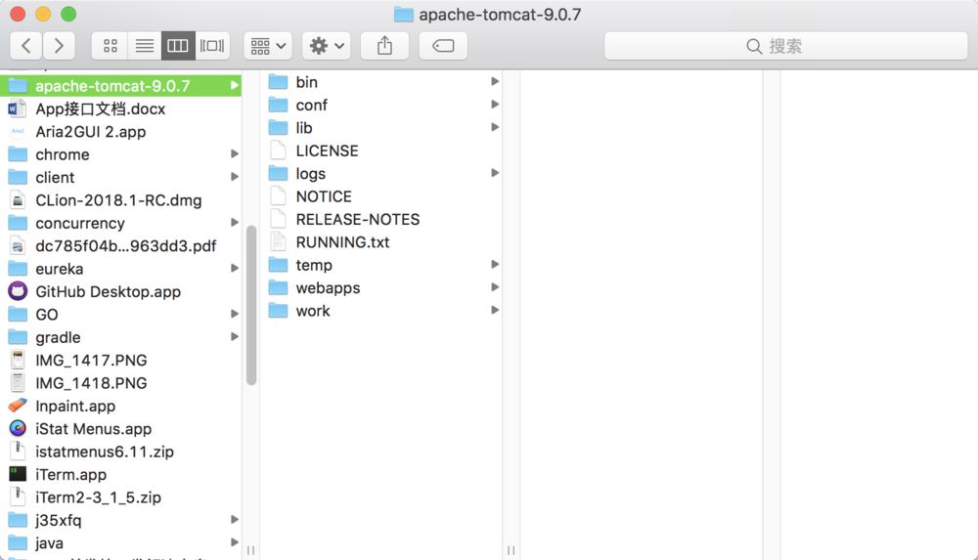The height and width of the screenshot is (560, 978).
Task: Go forward with the right chevron button
Action: 59,46
